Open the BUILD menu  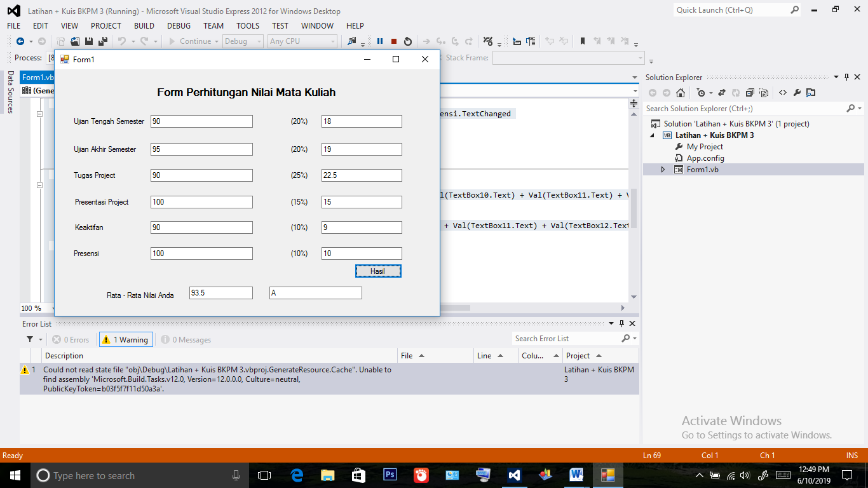144,26
